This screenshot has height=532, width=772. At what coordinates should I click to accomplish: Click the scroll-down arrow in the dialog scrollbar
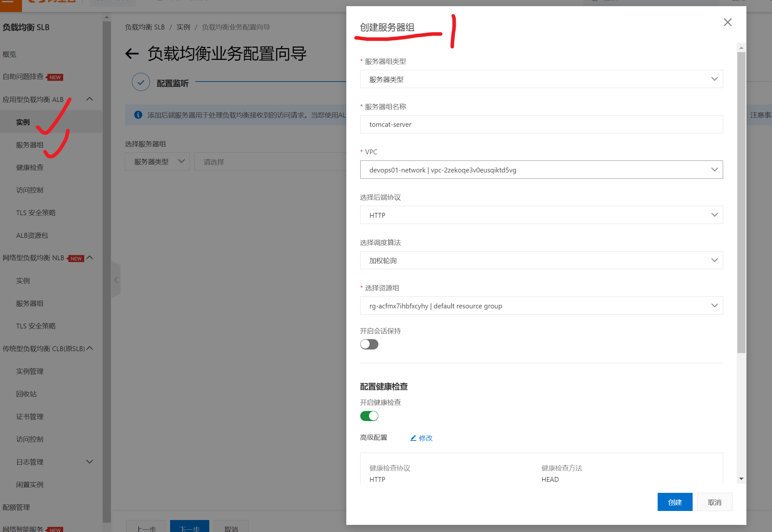[741, 479]
